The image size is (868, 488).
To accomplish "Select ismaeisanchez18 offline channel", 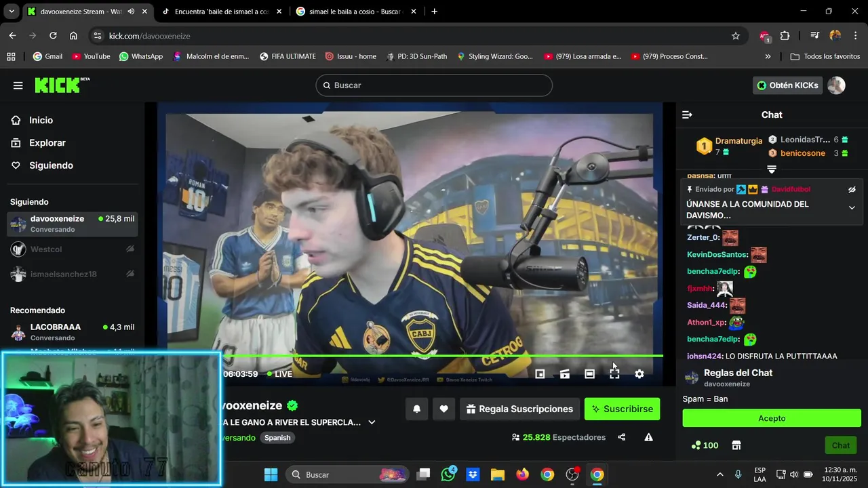I will point(72,274).
